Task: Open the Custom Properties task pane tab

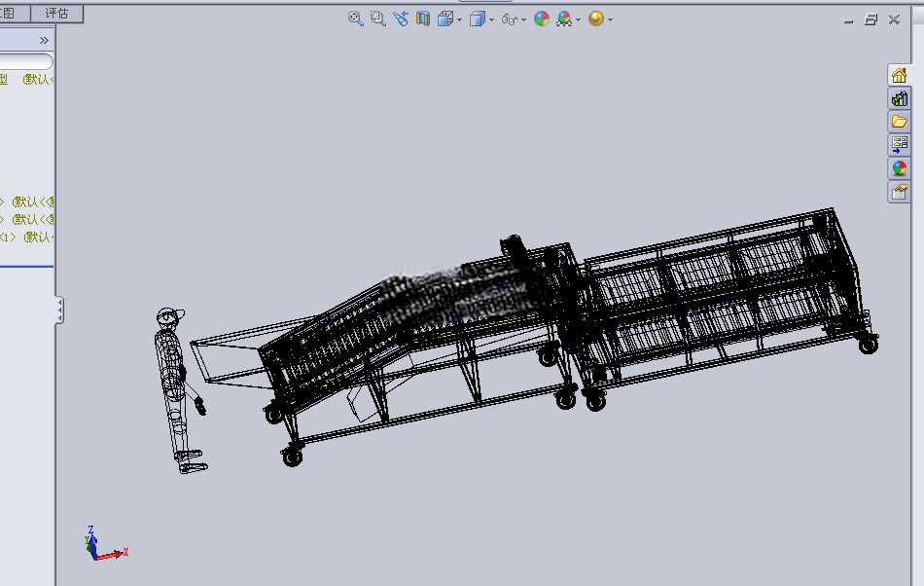Action: click(x=900, y=192)
